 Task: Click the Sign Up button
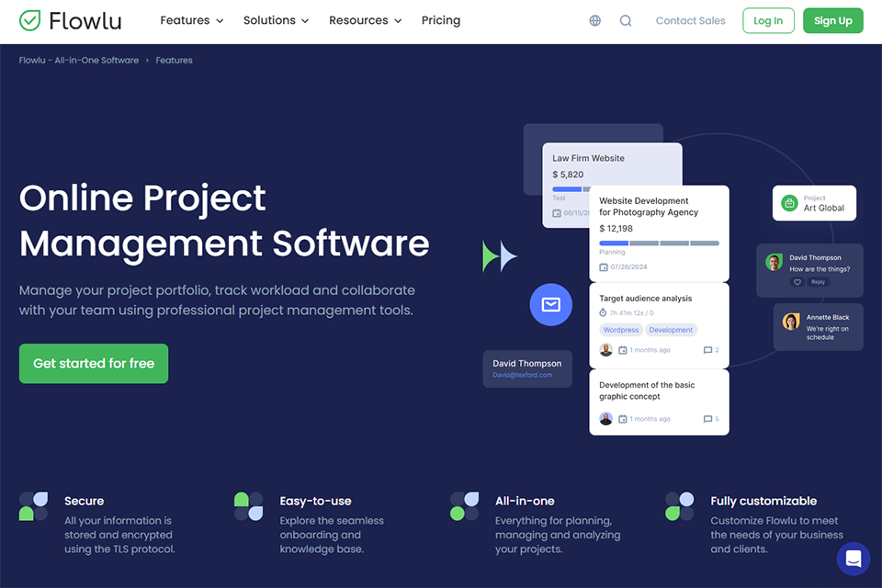(x=833, y=21)
